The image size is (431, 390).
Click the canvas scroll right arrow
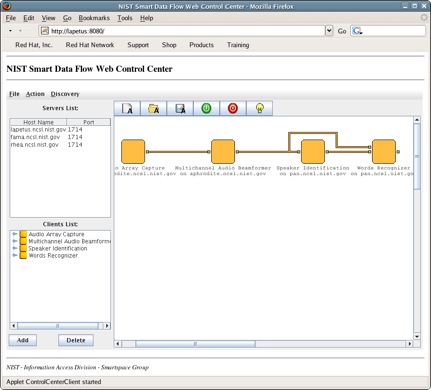tap(410, 344)
